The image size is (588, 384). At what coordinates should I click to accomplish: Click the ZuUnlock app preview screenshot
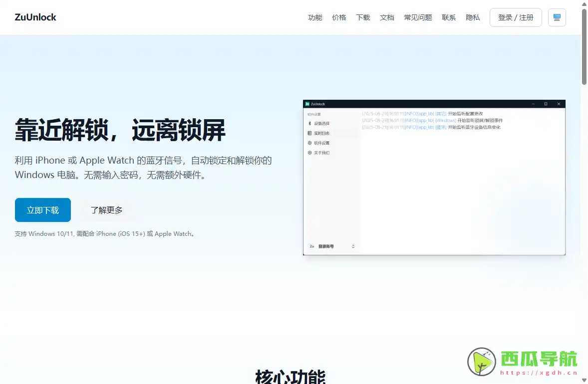click(434, 178)
